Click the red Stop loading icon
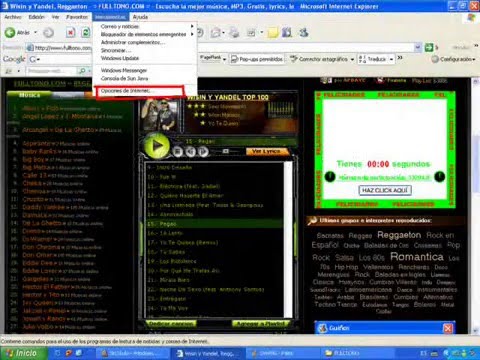Image resolution: width=480 pixels, height=360 pixels. [70, 32]
